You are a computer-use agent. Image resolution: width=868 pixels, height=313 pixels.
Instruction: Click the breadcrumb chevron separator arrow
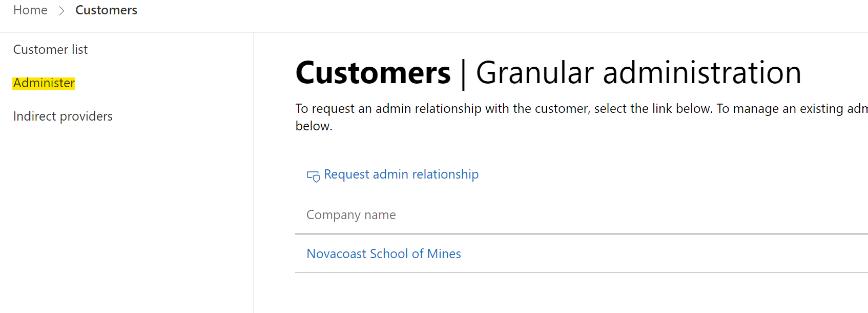tap(61, 11)
